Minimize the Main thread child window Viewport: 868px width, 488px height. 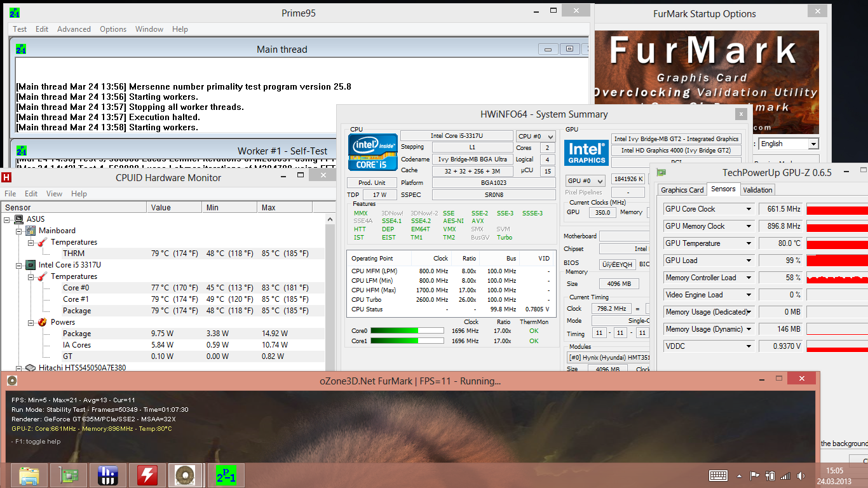548,49
